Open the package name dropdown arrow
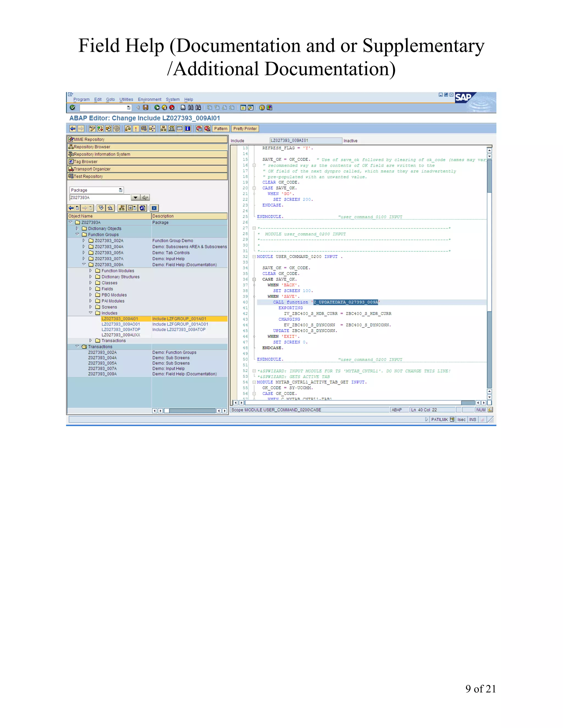563x728 pixels. 135,198
